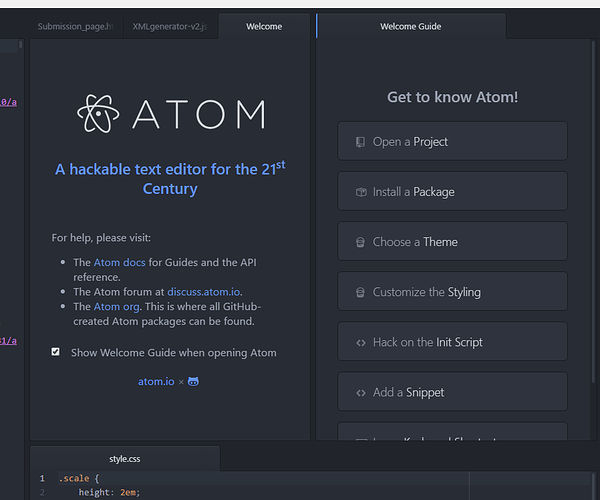The height and width of the screenshot is (500, 600).
Task: Expand the Hack on the Init Script section
Action: [452, 342]
